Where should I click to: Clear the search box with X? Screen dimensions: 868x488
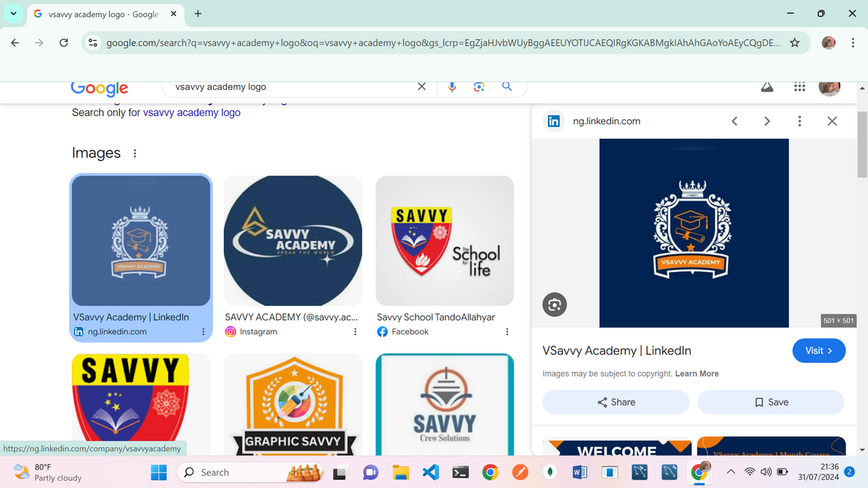pos(422,87)
